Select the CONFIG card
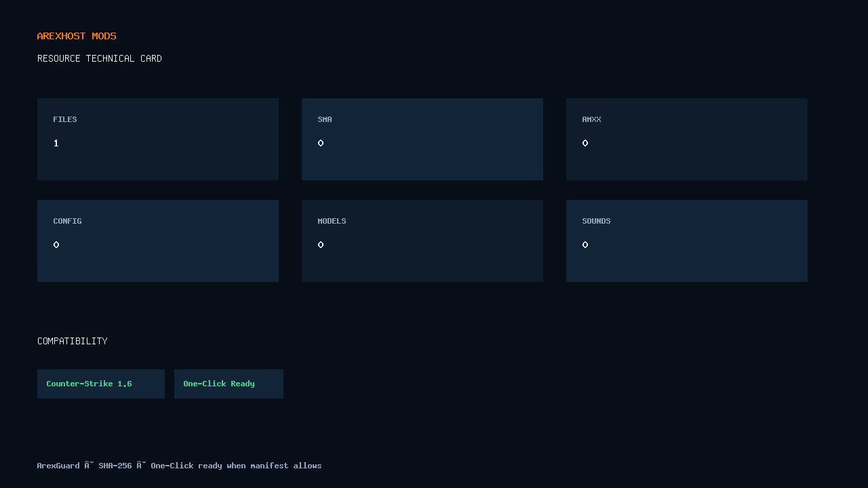Image resolution: width=868 pixels, height=488 pixels. pyautogui.click(x=158, y=241)
